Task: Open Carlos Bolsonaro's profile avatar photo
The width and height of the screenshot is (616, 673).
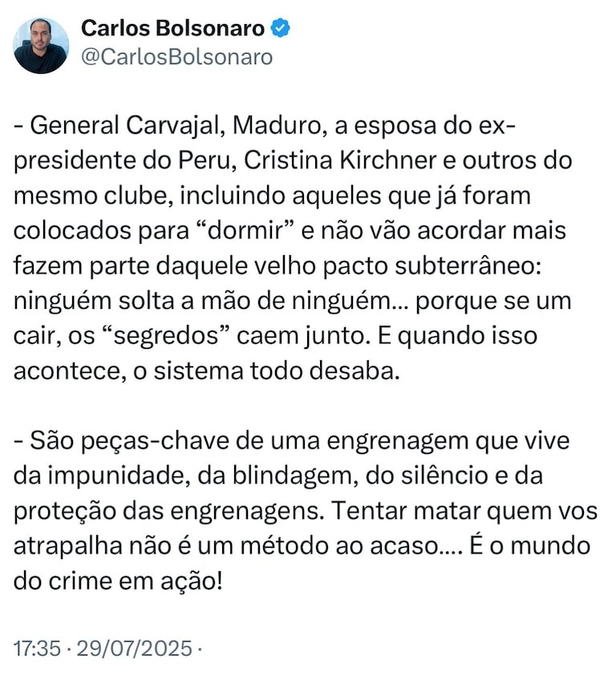Action: click(x=41, y=46)
